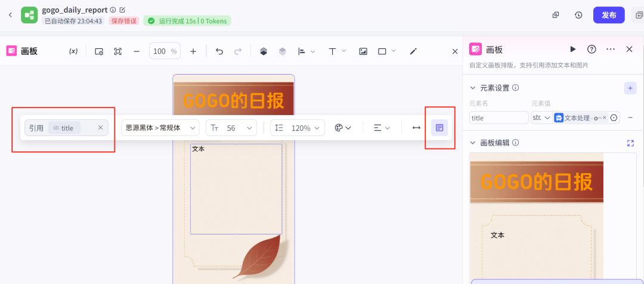This screenshot has height=284, width=644.
Task: Open info icon next to gogo_daily_report
Action: (x=113, y=10)
